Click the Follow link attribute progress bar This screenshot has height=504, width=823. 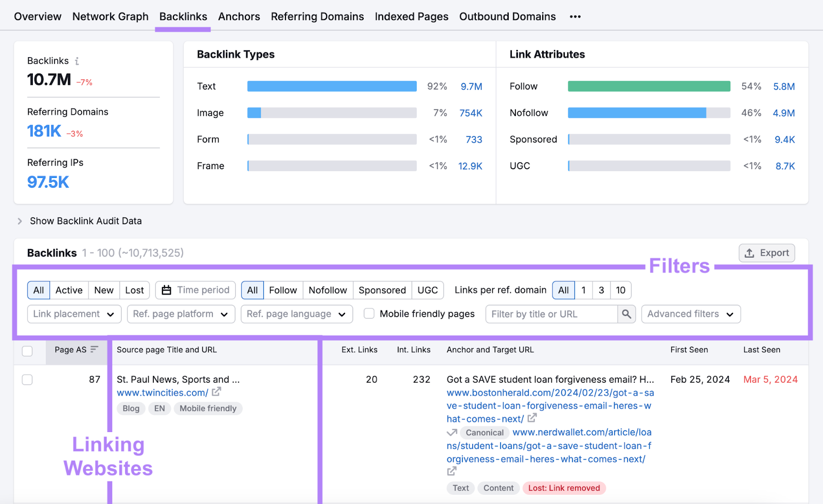[x=648, y=86]
